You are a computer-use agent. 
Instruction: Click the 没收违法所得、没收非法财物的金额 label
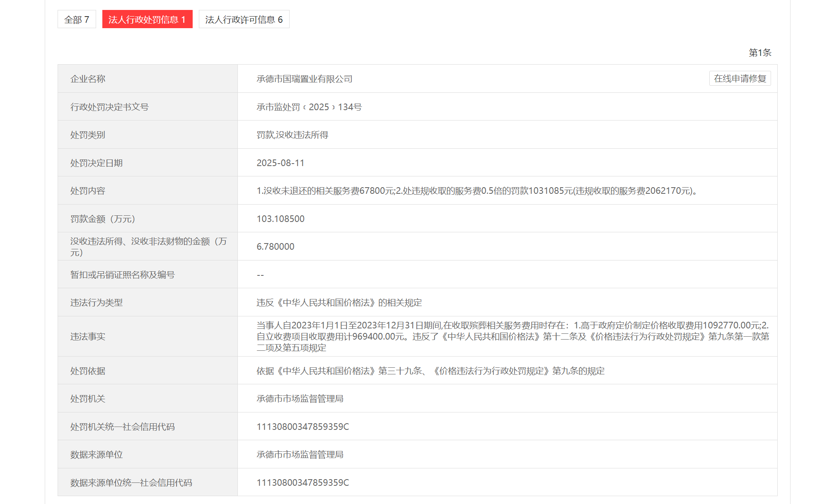click(x=149, y=246)
